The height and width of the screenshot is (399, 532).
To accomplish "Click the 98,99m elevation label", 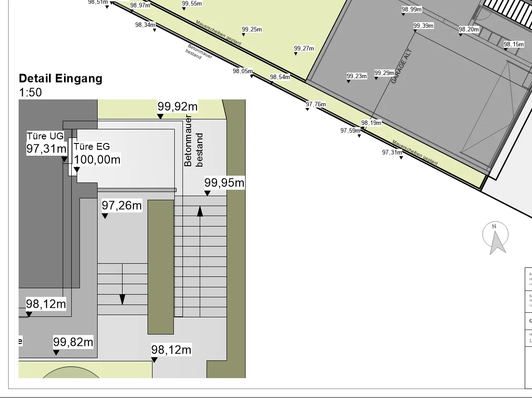I will (411, 10).
